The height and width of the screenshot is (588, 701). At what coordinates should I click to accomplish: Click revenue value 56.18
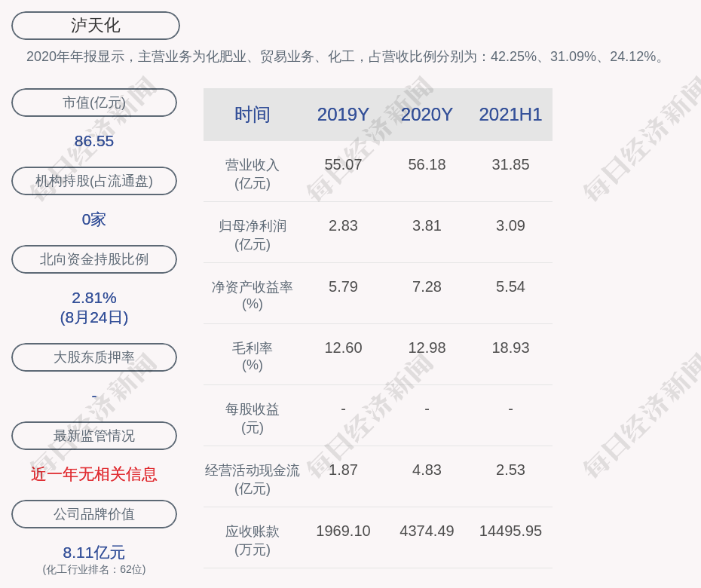pyautogui.click(x=427, y=164)
